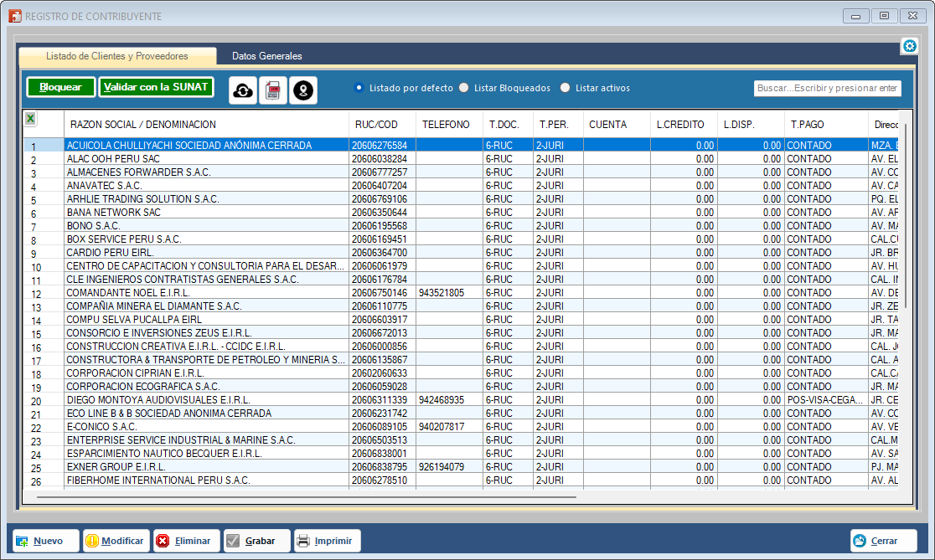Click the L.CREDITO column header
The height and width of the screenshot is (560, 935).
tap(684, 125)
